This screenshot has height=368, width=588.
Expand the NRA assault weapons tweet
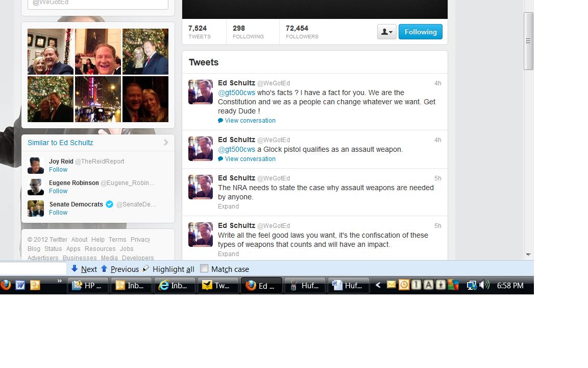228,206
